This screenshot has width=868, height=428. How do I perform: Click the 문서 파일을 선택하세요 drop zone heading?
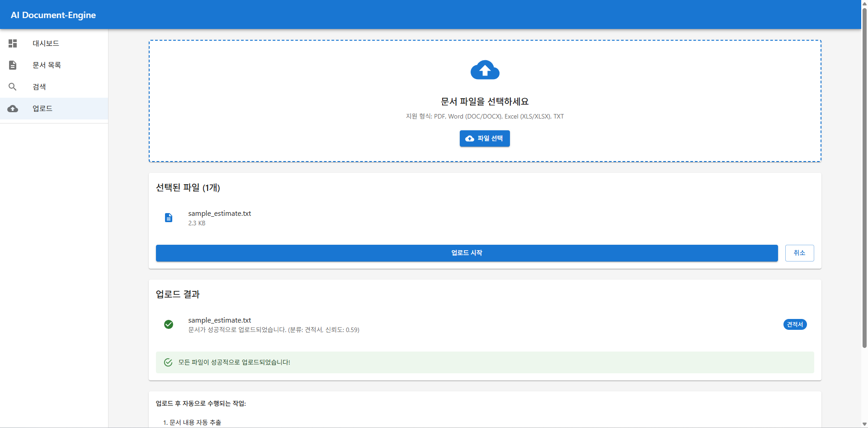(485, 102)
